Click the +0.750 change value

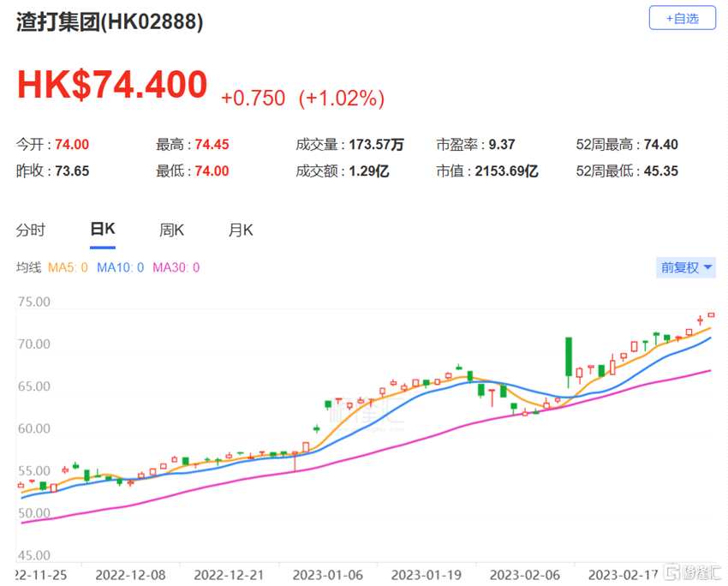point(253,98)
